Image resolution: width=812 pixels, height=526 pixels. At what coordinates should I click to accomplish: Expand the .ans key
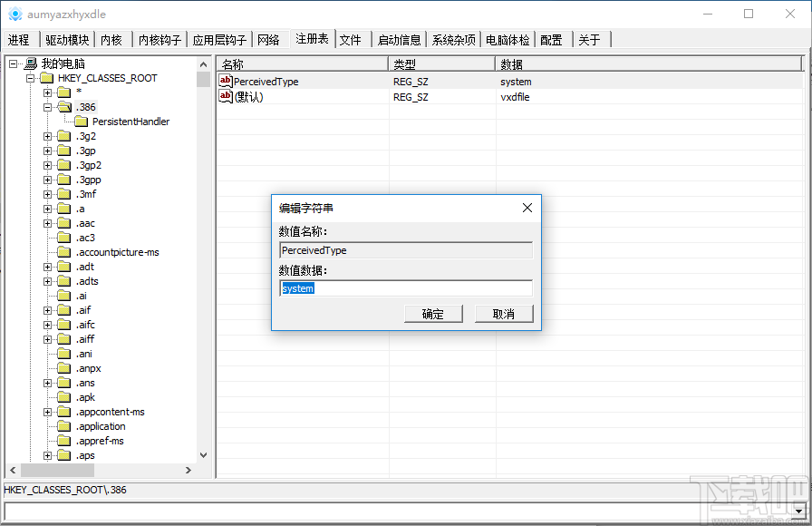[x=48, y=383]
